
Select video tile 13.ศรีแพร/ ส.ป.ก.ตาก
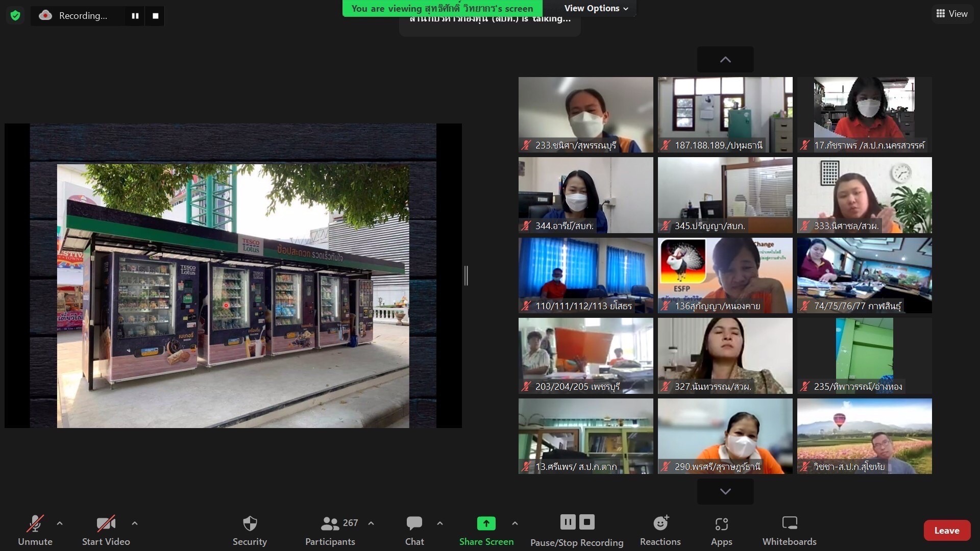pyautogui.click(x=585, y=436)
